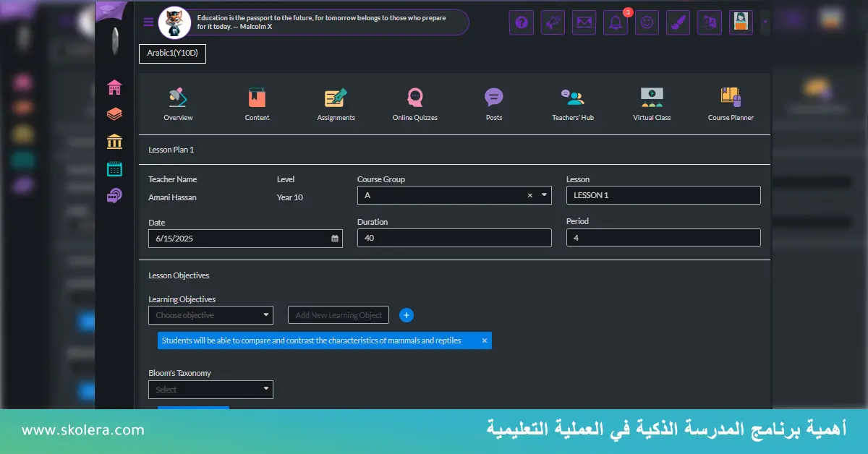Open the help question mark icon
Viewport: 868px width, 454px height.
pyautogui.click(x=521, y=22)
